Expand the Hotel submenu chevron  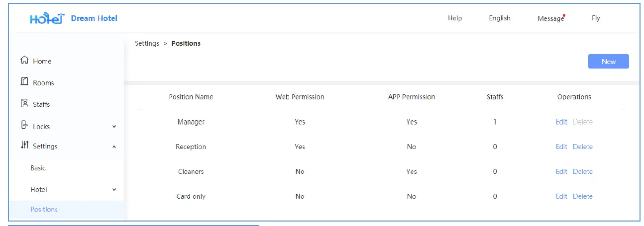[114, 190]
